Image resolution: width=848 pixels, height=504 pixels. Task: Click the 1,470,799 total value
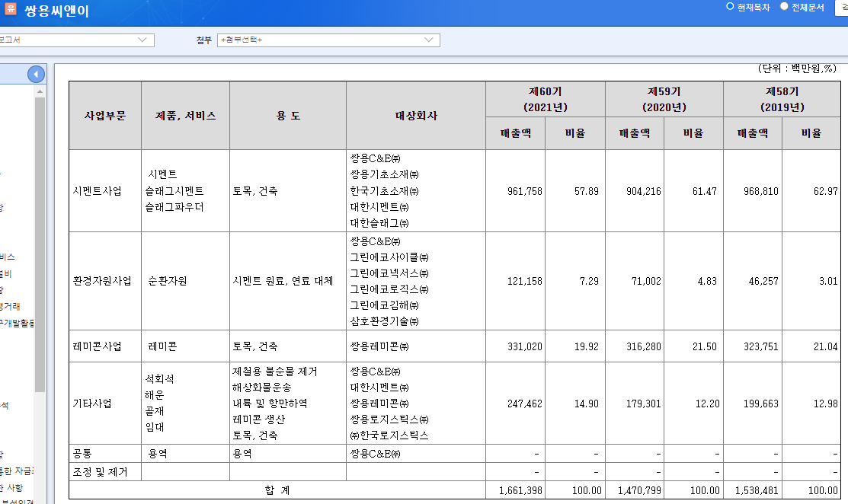click(639, 490)
